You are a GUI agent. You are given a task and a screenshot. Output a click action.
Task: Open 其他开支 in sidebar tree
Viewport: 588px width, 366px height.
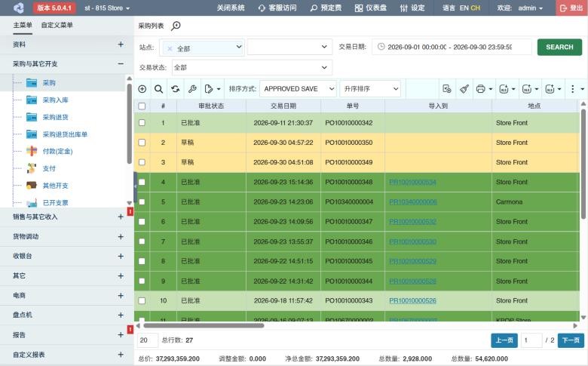pyautogui.click(x=55, y=186)
